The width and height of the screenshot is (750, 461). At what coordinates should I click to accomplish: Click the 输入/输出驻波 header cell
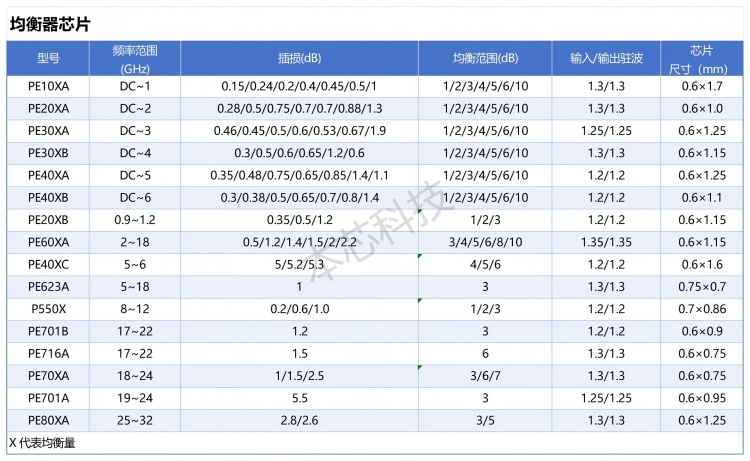pyautogui.click(x=609, y=59)
